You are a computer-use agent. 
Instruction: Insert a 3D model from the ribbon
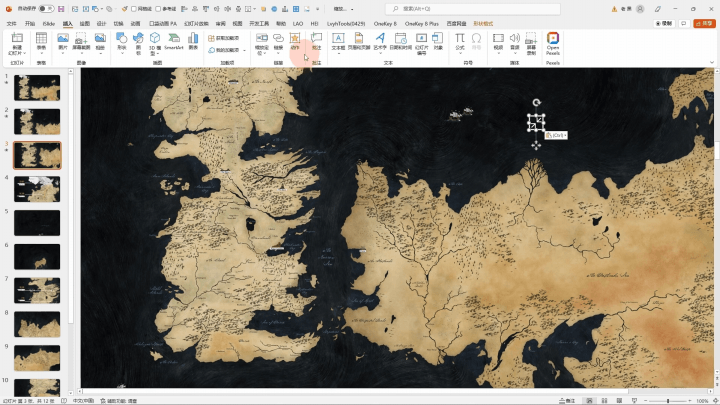[155, 40]
